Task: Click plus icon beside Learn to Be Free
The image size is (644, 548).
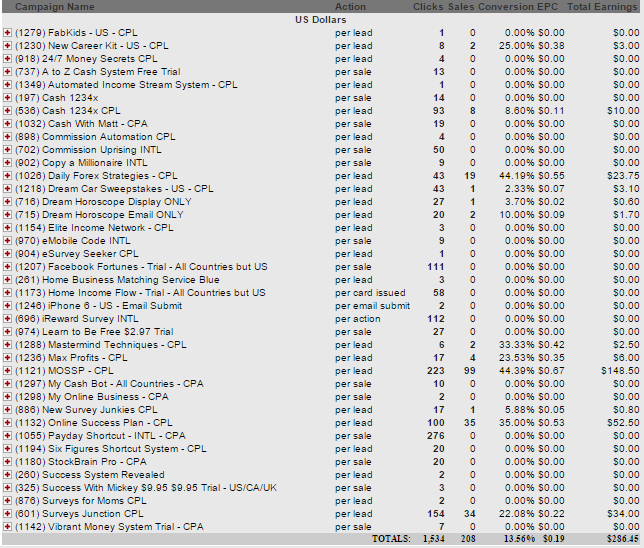Action: pos(7,332)
